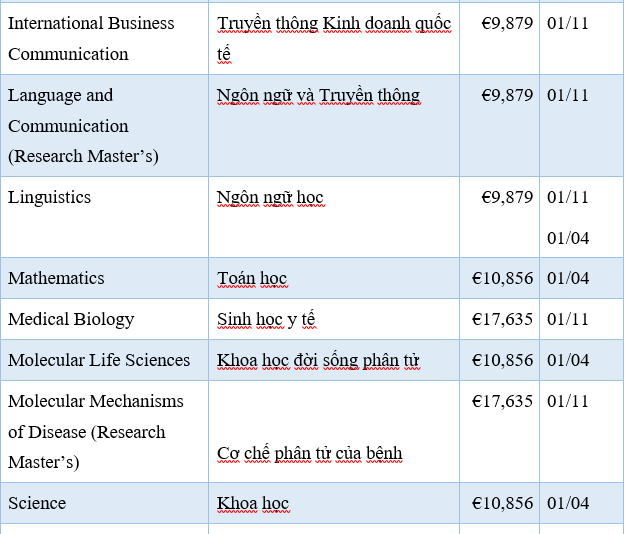Click the "Toán học" text
The image size is (625, 534).
click(x=252, y=279)
